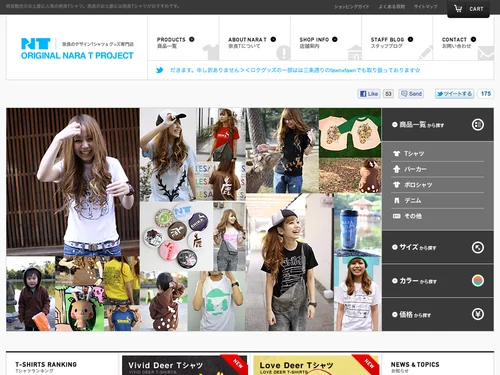Click the Twitter bird icon in the ticker
500x375 pixels.
[x=160, y=70]
